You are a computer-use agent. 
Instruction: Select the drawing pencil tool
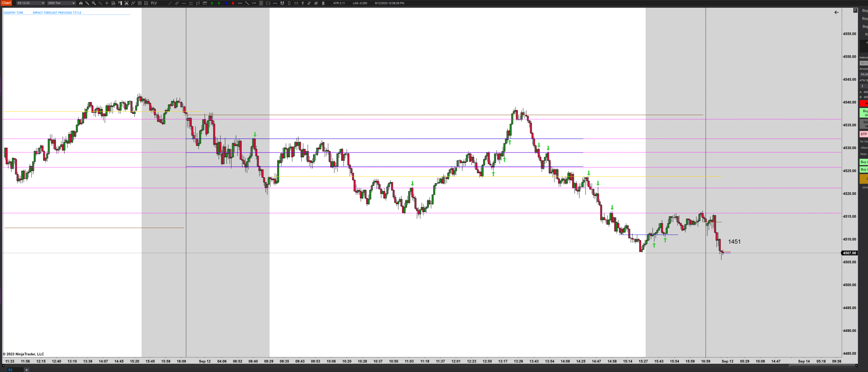point(87,3)
